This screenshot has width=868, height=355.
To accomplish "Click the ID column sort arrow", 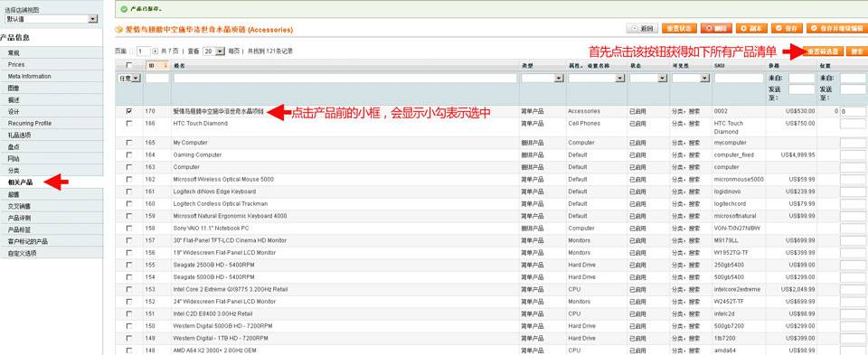I will pyautogui.click(x=166, y=66).
